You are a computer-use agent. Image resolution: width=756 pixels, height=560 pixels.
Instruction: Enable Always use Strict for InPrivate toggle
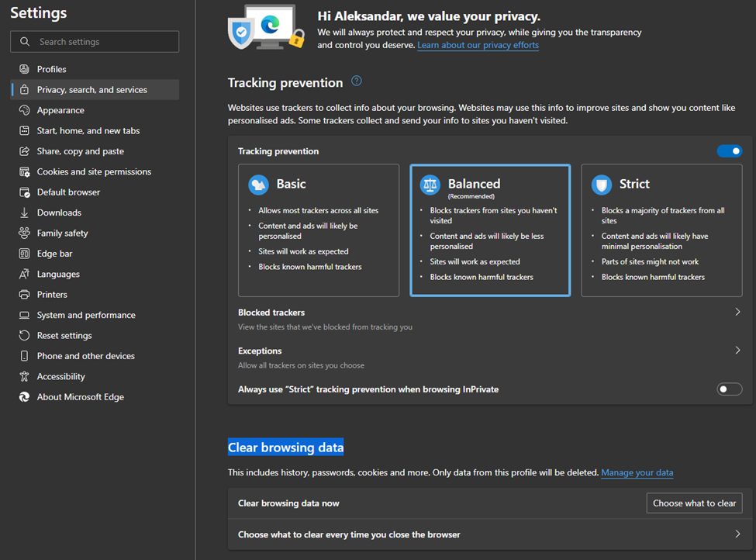(730, 389)
